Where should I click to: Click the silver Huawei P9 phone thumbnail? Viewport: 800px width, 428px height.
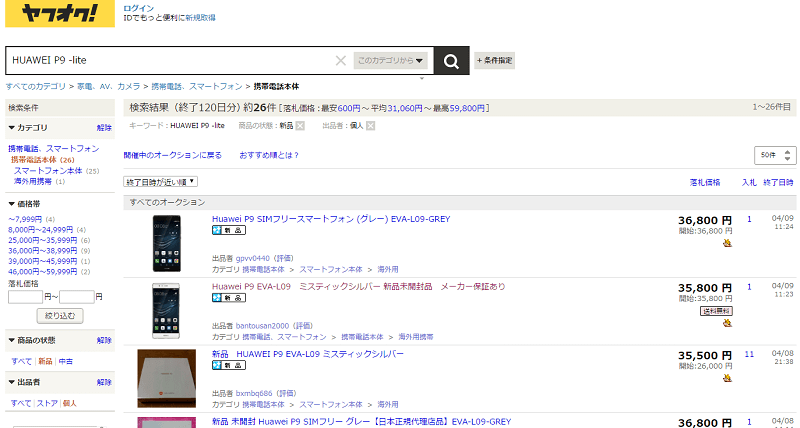click(x=166, y=311)
